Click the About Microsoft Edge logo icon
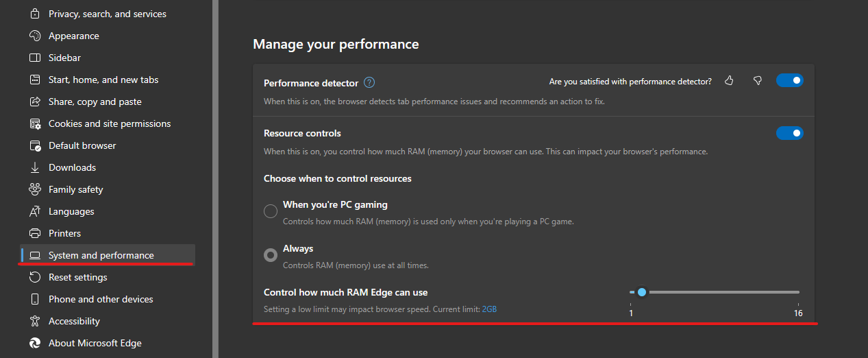 pos(36,343)
